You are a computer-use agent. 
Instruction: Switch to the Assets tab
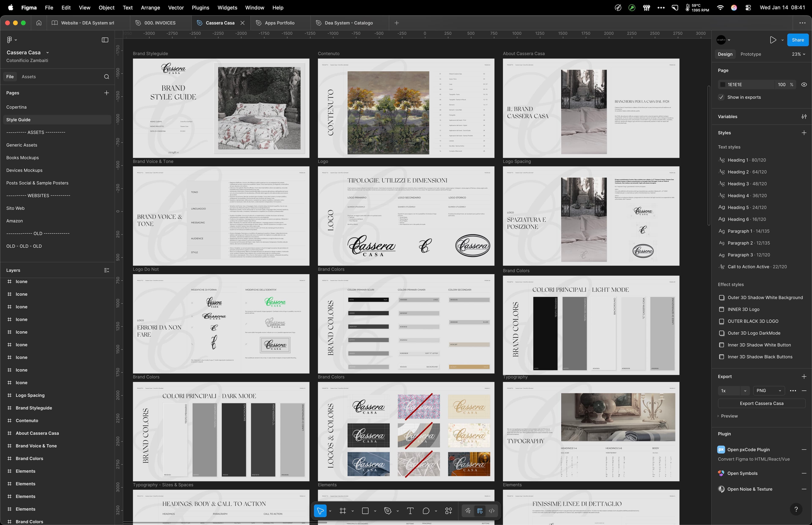pos(29,77)
